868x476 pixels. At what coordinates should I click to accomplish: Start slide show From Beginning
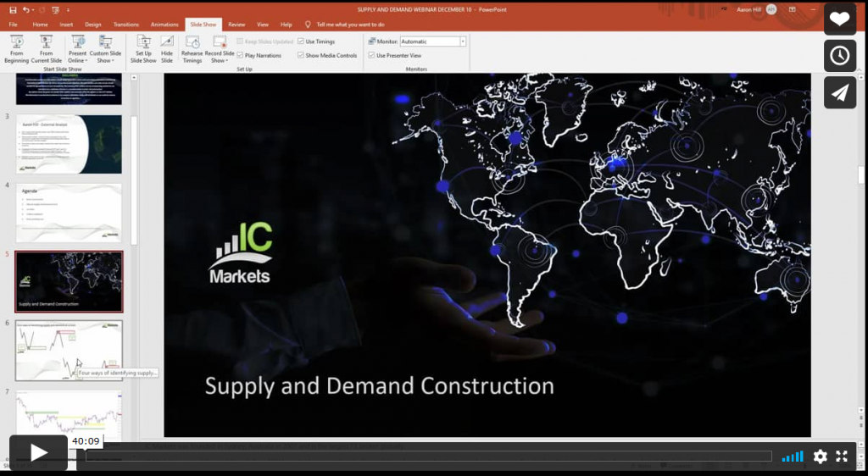(17, 49)
